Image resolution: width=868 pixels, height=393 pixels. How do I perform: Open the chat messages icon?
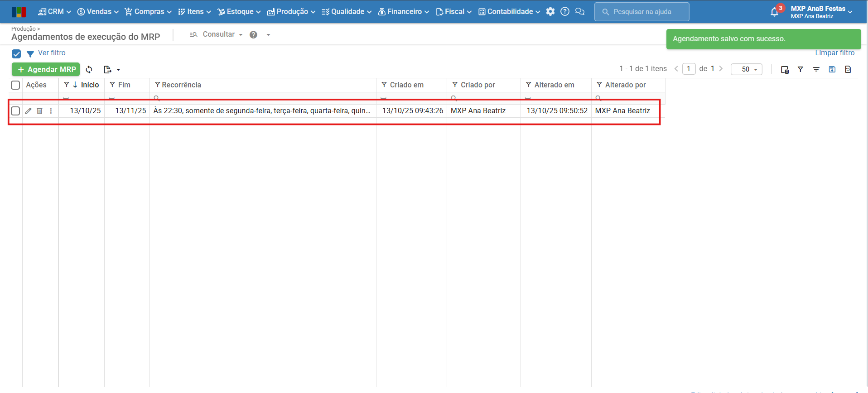click(580, 12)
